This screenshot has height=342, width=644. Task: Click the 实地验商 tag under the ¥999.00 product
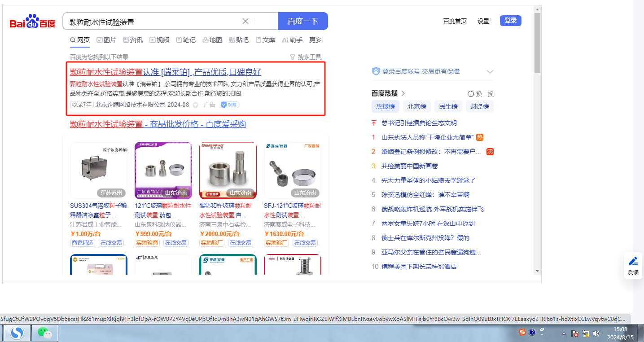147,243
